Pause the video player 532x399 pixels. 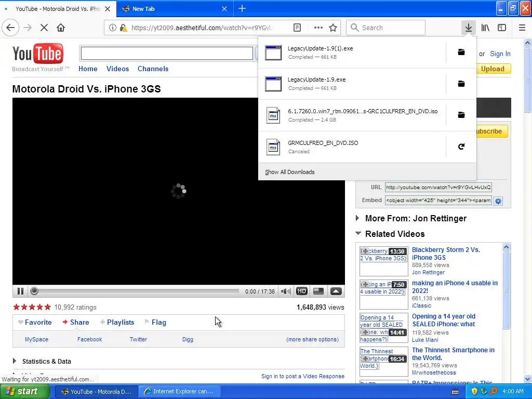point(20,291)
